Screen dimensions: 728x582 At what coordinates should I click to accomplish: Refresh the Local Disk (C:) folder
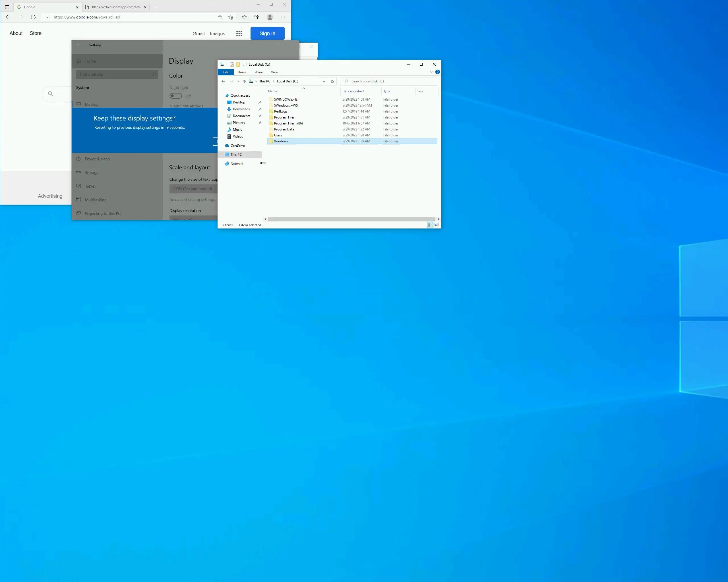(x=332, y=81)
